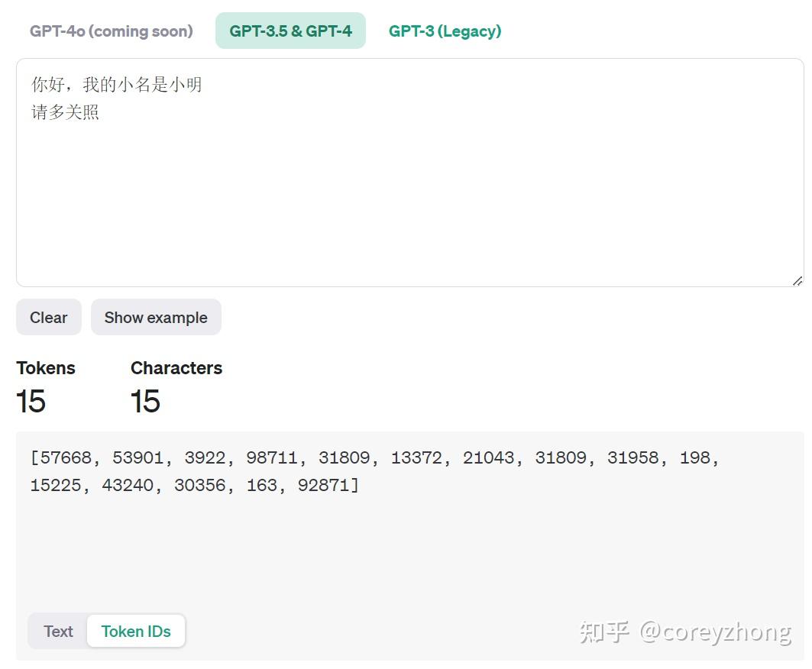Click the Show example button
This screenshot has height=669, width=812.
[x=156, y=317]
